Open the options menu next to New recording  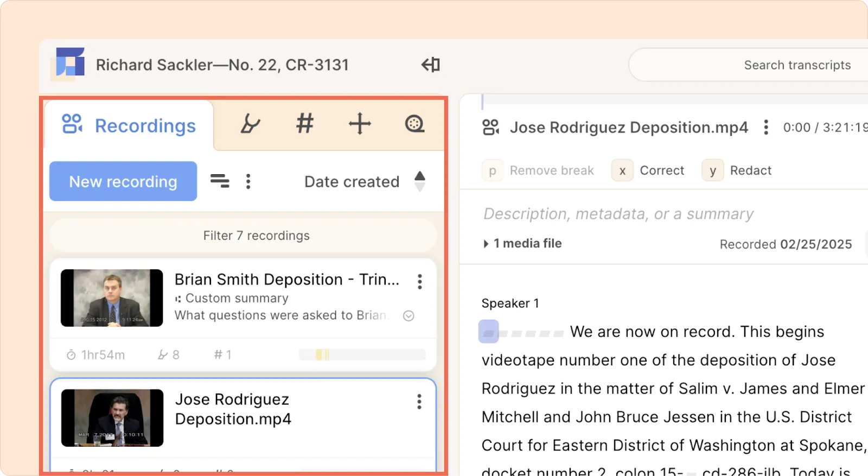pos(248,181)
